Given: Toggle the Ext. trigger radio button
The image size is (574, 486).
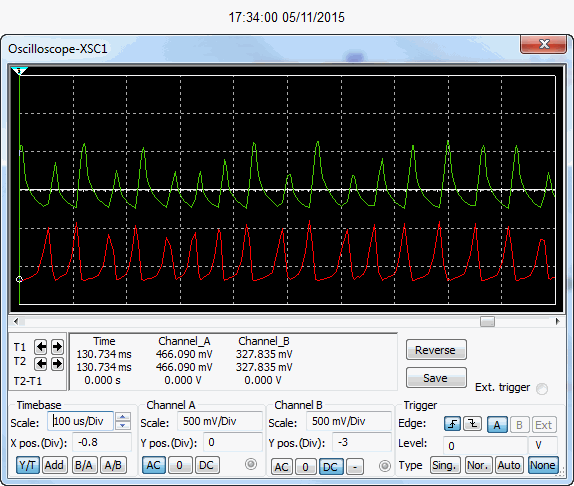Looking at the screenshot, I should [x=542, y=388].
